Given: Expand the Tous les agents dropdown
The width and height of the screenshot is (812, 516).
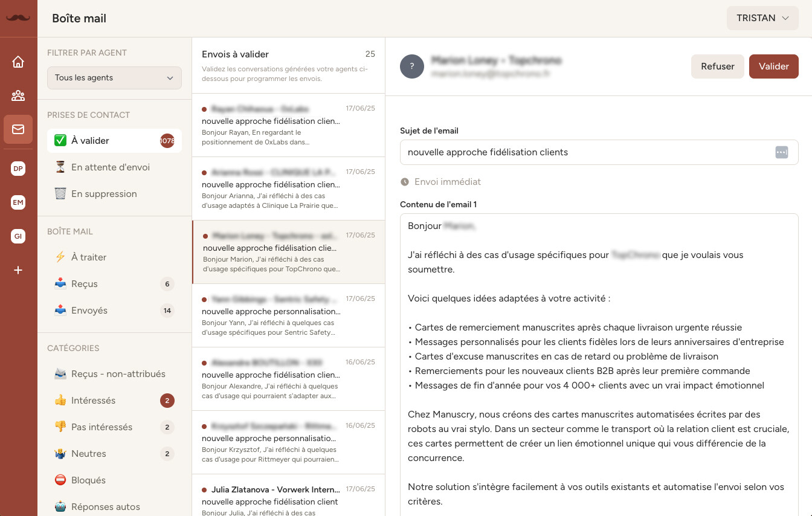Looking at the screenshot, I should 114,78.
